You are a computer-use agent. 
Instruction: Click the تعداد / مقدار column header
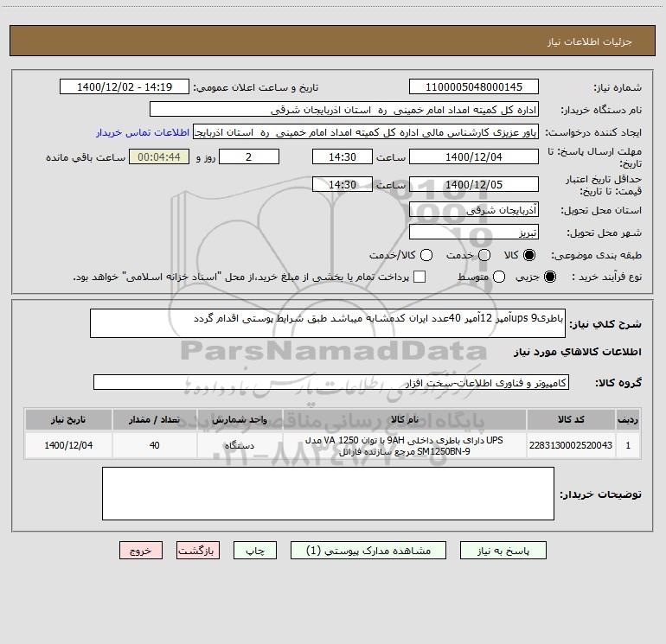154,419
